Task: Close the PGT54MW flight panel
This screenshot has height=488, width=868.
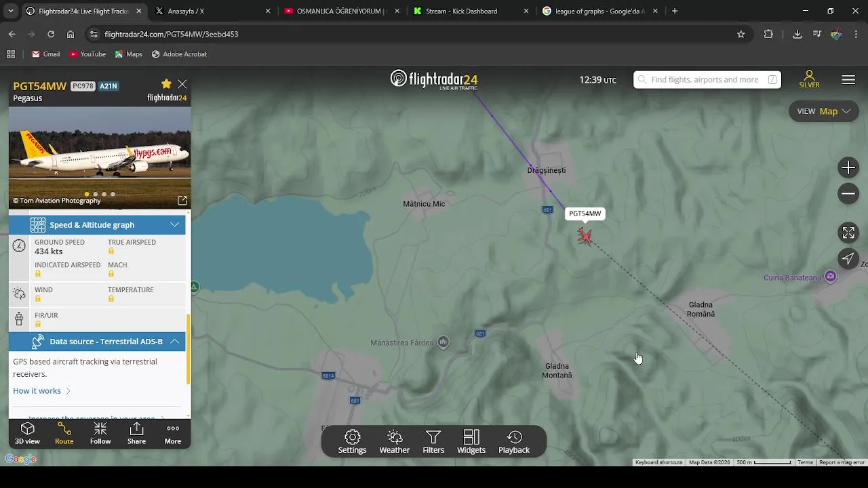Action: [x=182, y=84]
